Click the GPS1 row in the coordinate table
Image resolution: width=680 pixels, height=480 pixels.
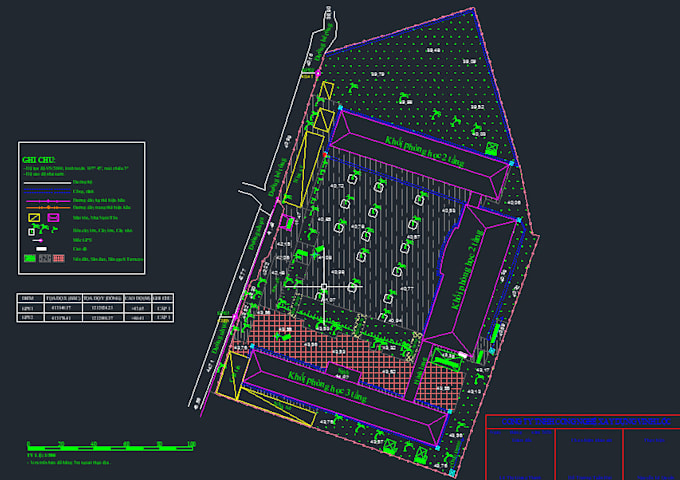(95, 308)
